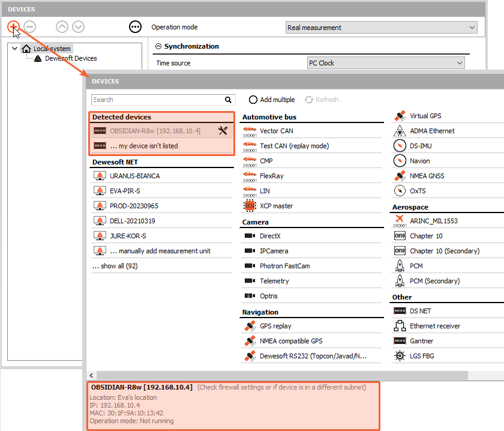This screenshot has width=504, height=431.
Task: Select Dewesoft Devices in the tree
Action: point(71,58)
